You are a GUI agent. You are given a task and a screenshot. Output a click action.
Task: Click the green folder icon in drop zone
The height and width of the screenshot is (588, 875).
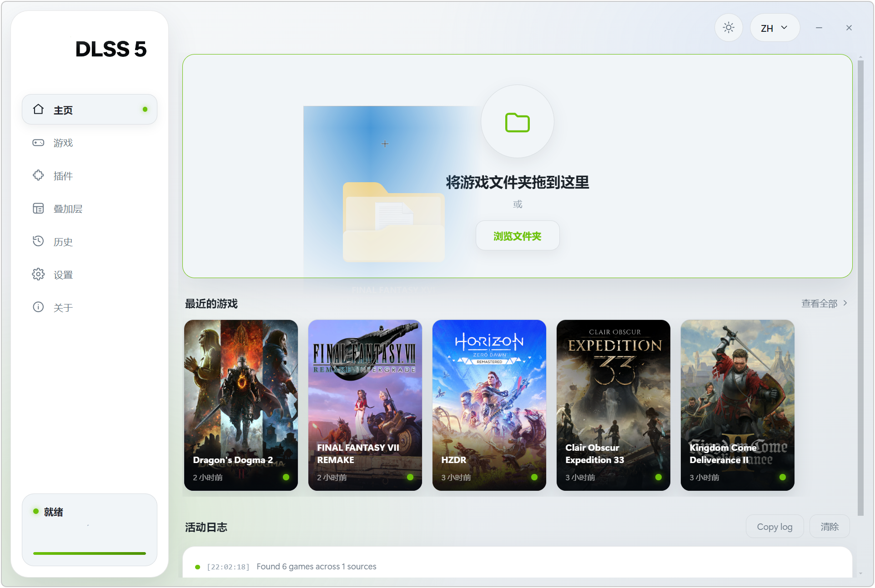[x=518, y=122]
